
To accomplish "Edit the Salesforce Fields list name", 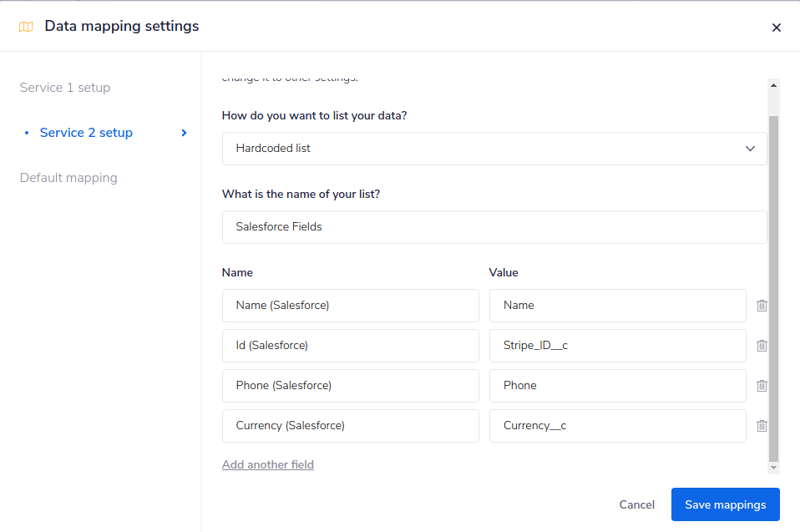I will [494, 227].
